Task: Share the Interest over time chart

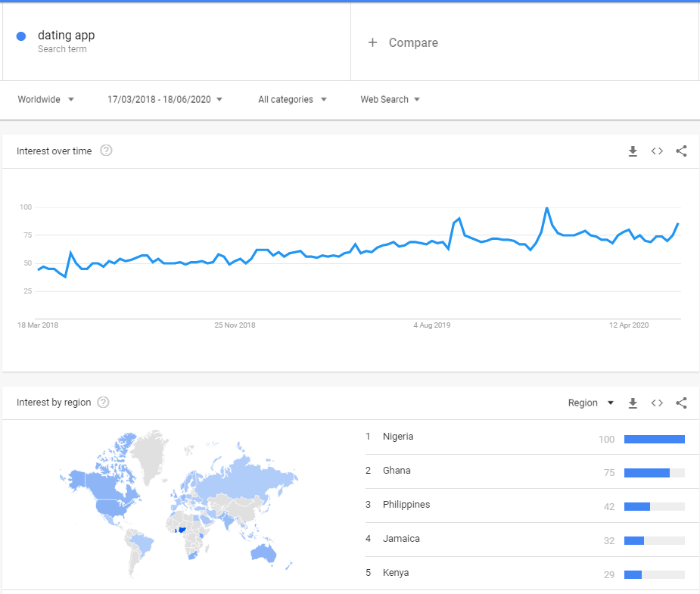Action: [681, 151]
